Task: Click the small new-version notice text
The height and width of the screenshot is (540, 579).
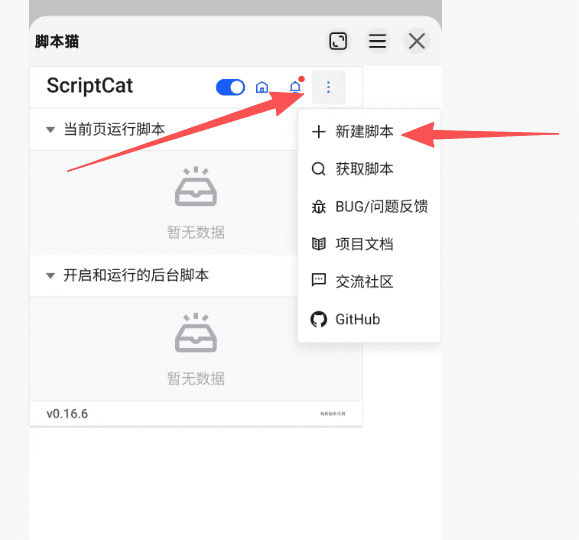Action: (333, 414)
